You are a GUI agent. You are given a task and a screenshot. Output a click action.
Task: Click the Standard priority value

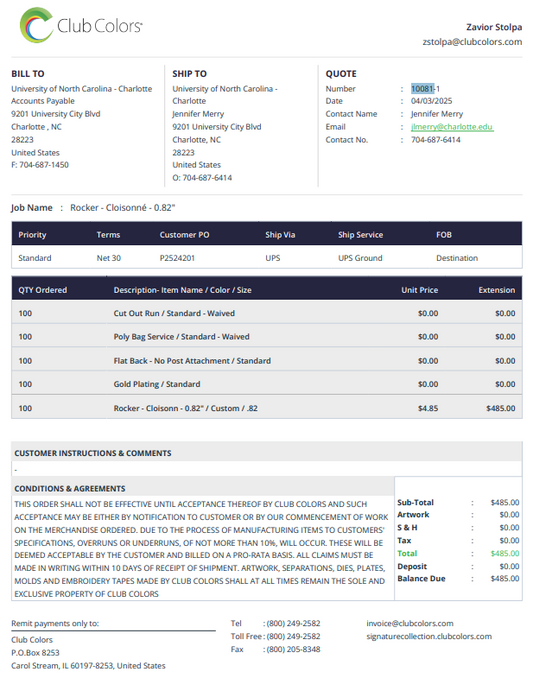35,258
